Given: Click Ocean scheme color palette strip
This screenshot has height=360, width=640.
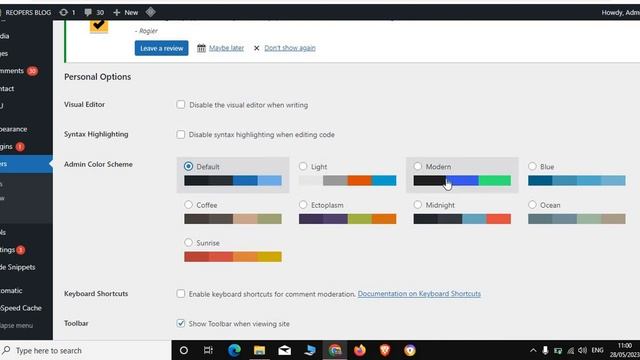Looking at the screenshot, I should pyautogui.click(x=577, y=219).
